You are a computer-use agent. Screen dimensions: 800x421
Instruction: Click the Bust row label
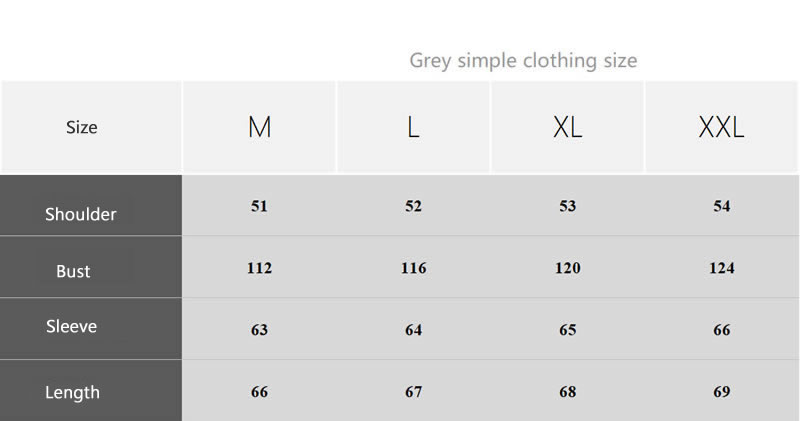74,271
